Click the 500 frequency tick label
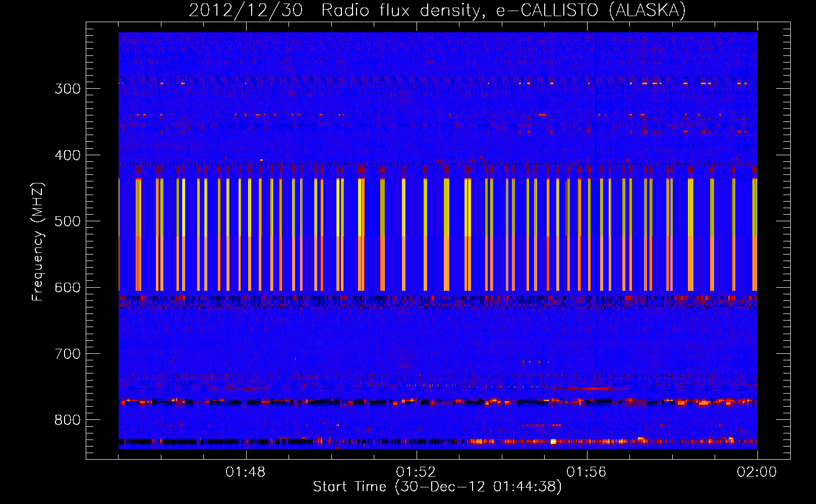The width and height of the screenshot is (816, 504). (68, 221)
